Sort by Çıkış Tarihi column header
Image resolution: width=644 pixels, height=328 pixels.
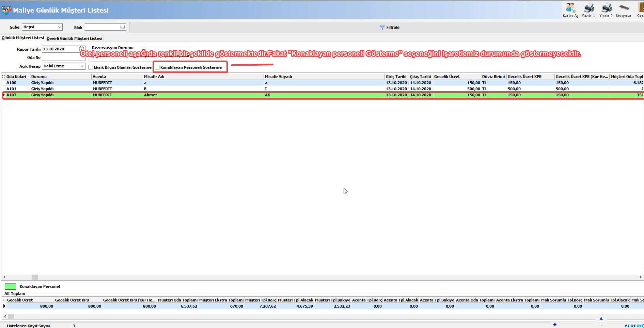click(x=421, y=77)
